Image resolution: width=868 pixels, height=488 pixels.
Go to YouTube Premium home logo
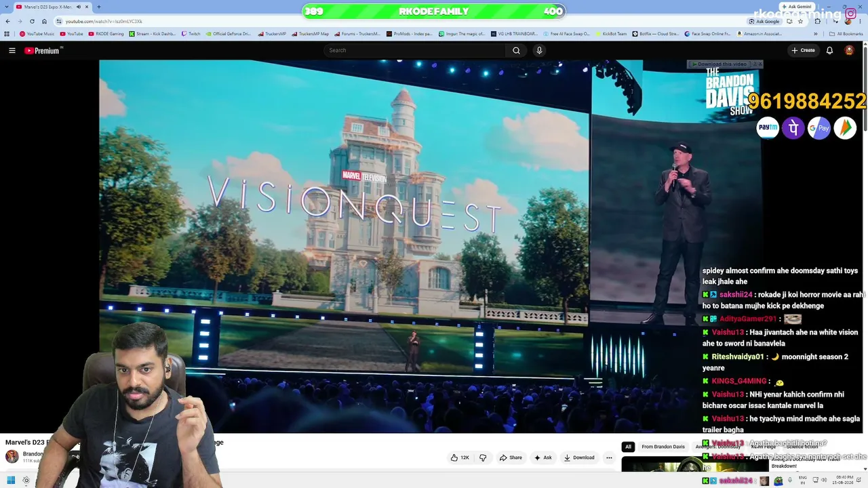point(43,50)
